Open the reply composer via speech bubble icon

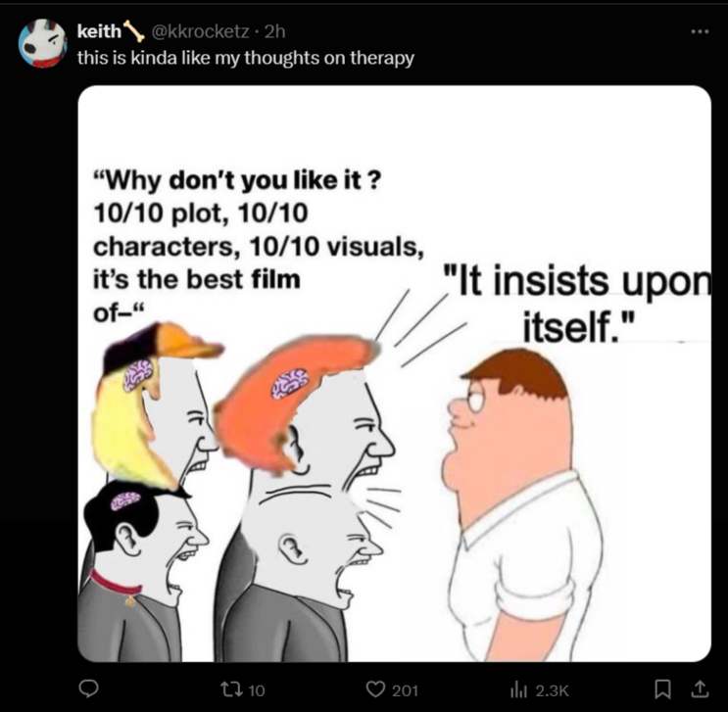click(88, 689)
